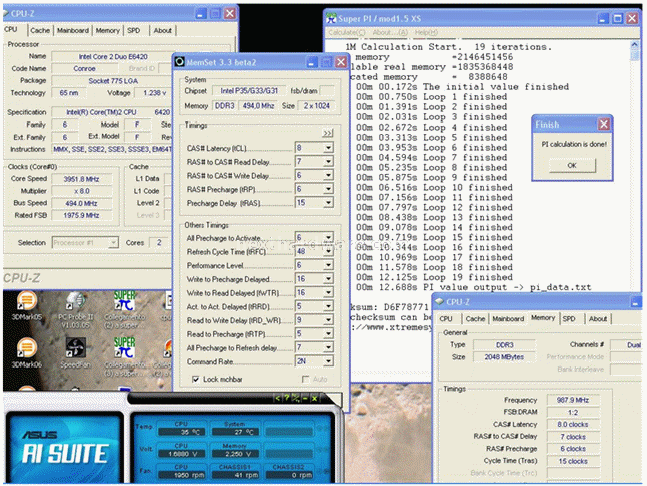Click the MemSet title bar icon
The height and width of the screenshot is (486, 647).
pyautogui.click(x=179, y=62)
